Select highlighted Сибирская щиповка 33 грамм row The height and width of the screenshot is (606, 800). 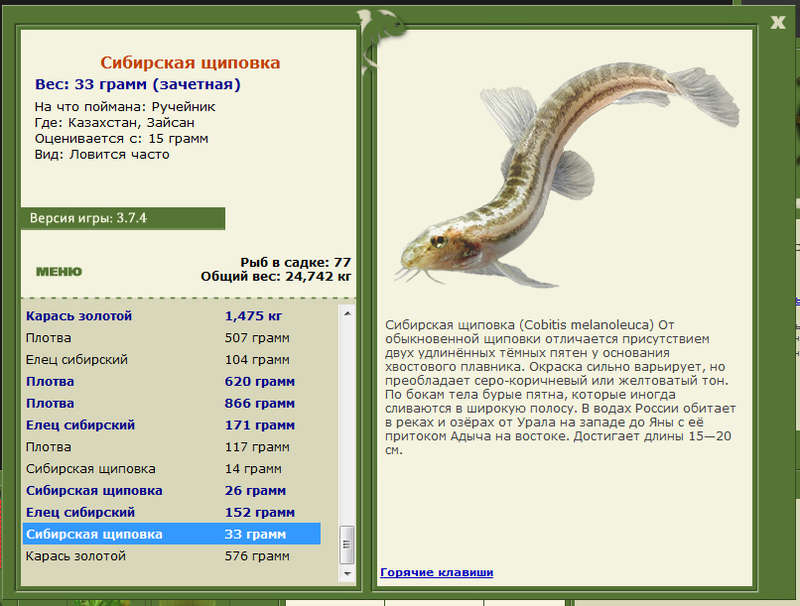click(x=171, y=534)
